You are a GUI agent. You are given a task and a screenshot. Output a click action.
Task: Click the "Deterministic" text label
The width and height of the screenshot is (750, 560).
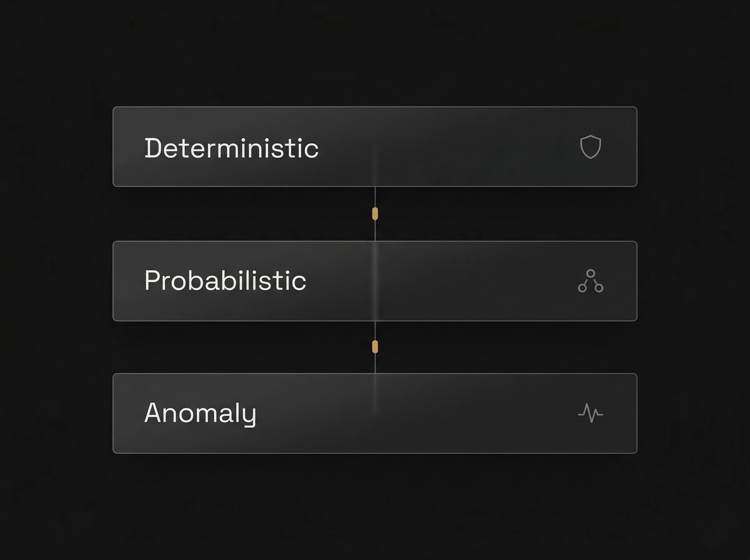232,148
